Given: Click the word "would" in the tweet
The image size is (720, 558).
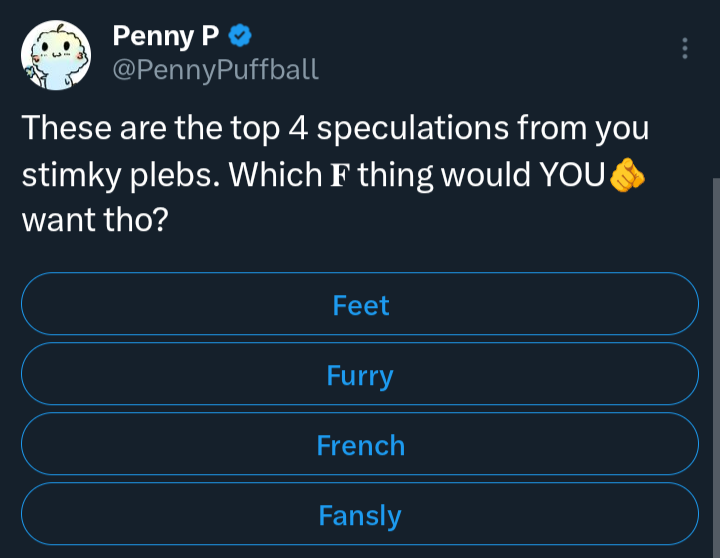Looking at the screenshot, I should [485, 176].
